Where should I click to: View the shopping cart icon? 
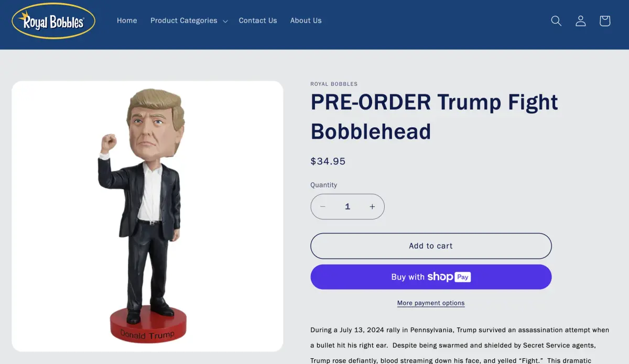605,21
